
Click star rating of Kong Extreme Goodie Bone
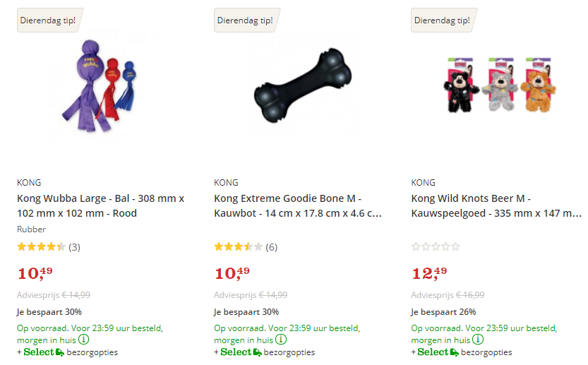[x=238, y=247]
